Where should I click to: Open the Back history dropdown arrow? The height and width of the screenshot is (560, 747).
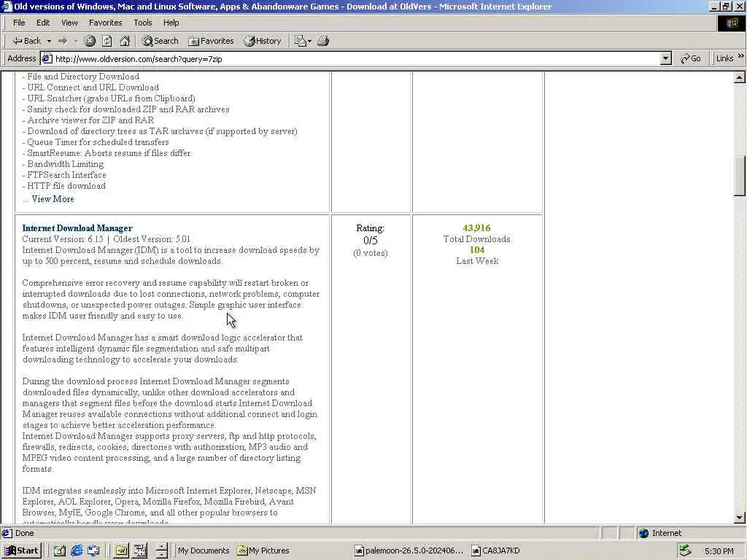point(49,41)
